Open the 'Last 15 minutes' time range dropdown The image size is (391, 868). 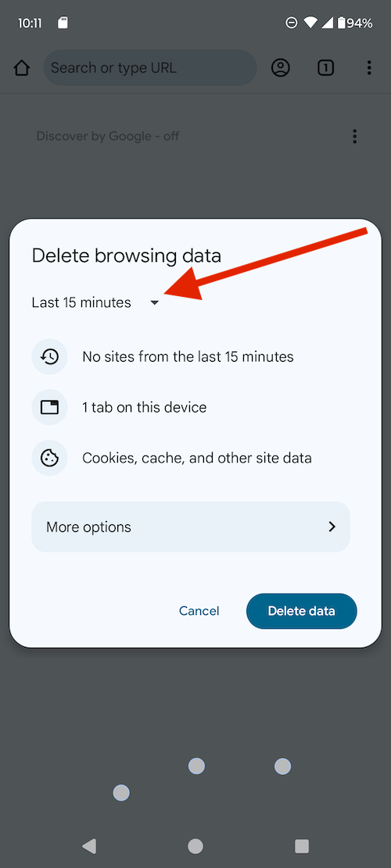96,302
